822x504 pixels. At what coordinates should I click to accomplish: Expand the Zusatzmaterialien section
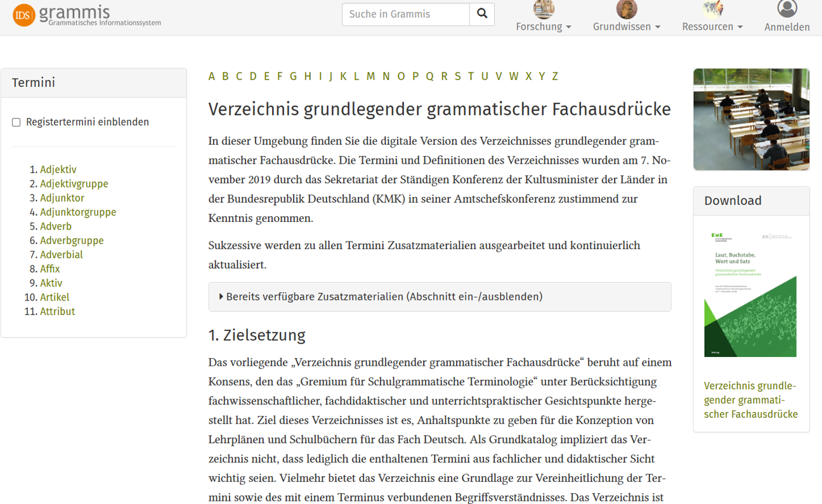(x=381, y=296)
